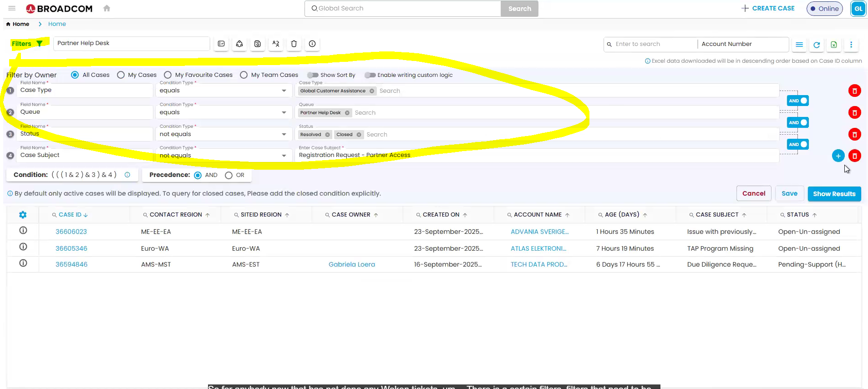The width and height of the screenshot is (868, 389).
Task: Open the Status field name selector
Action: click(x=85, y=134)
